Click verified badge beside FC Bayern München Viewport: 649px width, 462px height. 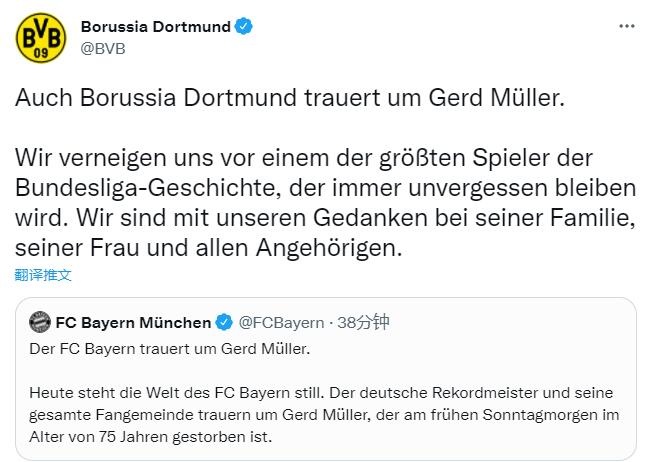pyautogui.click(x=224, y=322)
